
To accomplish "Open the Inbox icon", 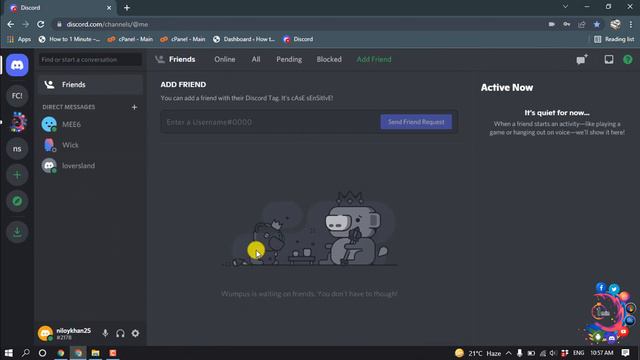I will [x=609, y=60].
